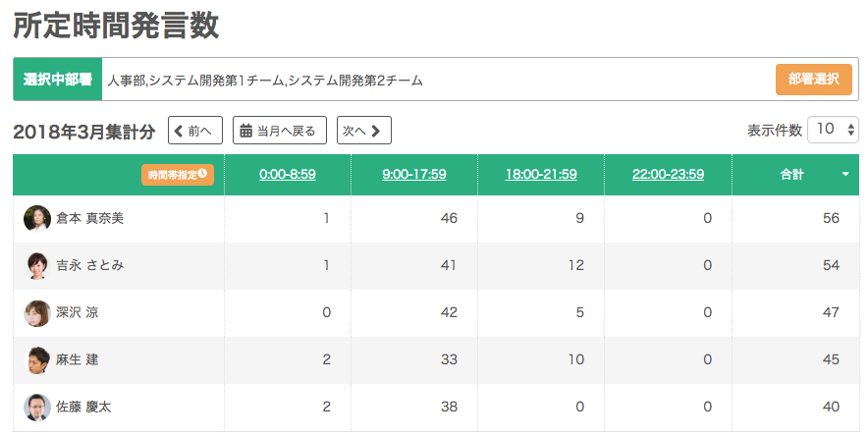Open 吉永 さとみ's avatar picture
868x438 pixels.
tap(37, 265)
